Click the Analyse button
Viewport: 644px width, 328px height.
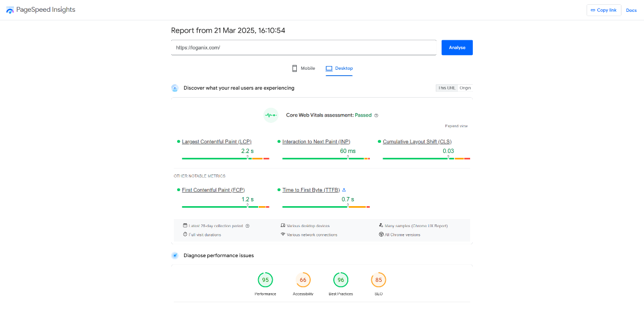[x=457, y=47]
